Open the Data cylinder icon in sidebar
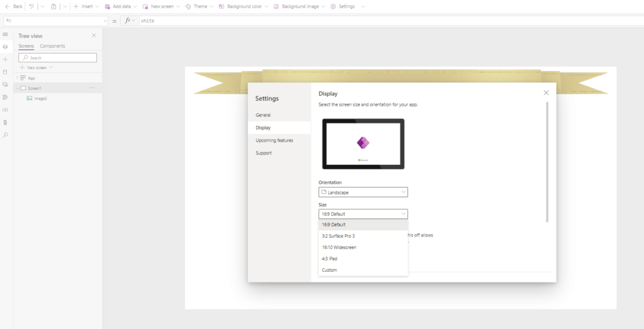 point(5,72)
